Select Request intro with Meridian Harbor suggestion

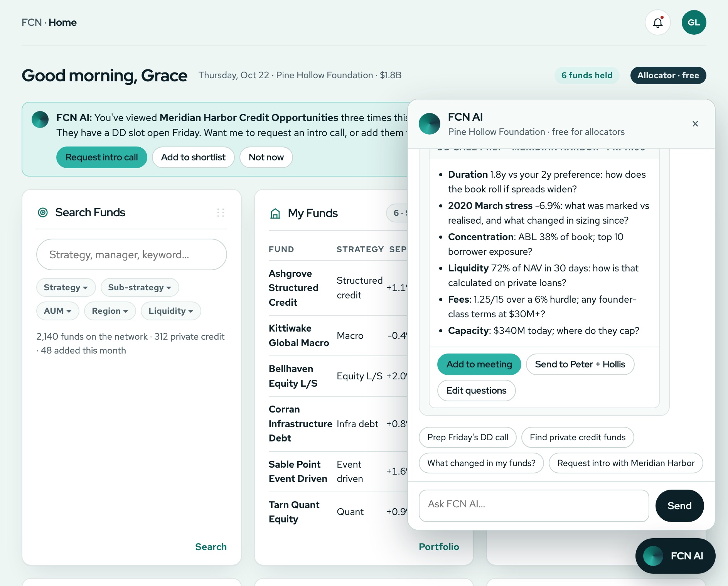[625, 463]
